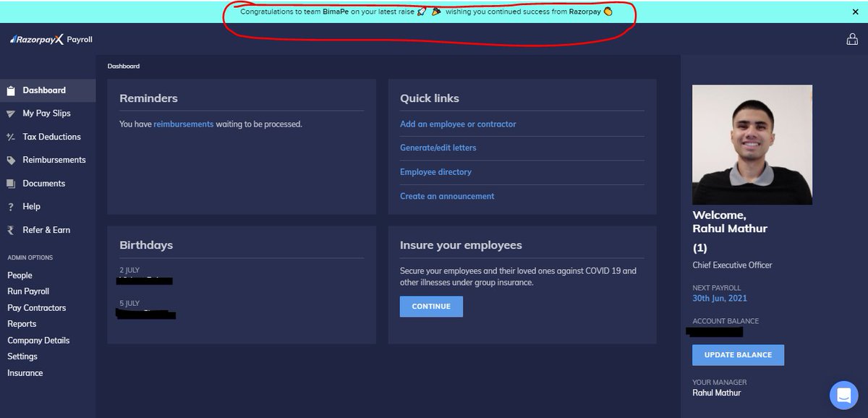Click the 2 JULY birthday date
868x418 pixels.
(130, 270)
